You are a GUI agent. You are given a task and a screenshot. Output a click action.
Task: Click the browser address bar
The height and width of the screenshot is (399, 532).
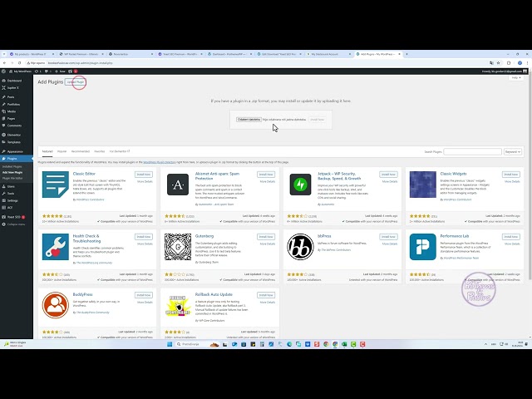(258, 63)
